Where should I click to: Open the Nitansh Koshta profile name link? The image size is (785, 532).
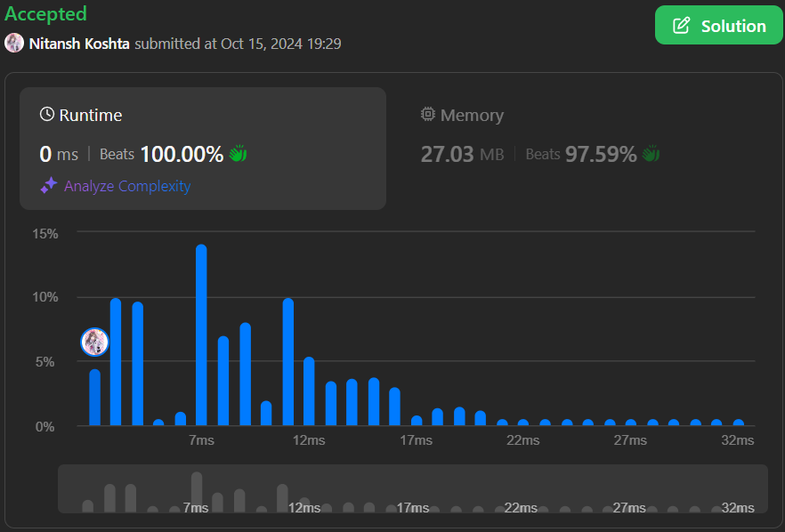coord(79,43)
